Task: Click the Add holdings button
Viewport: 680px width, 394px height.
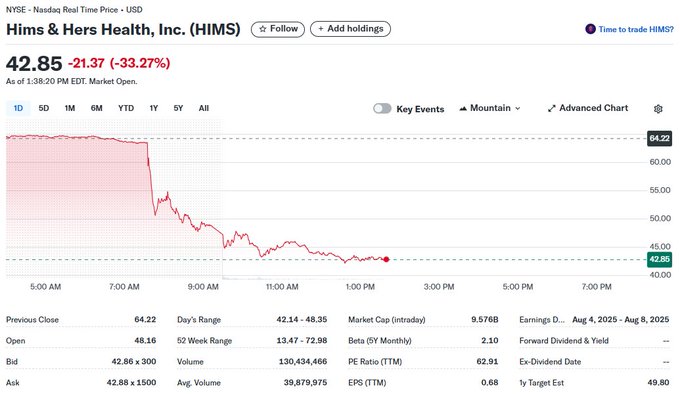Action: tap(350, 29)
